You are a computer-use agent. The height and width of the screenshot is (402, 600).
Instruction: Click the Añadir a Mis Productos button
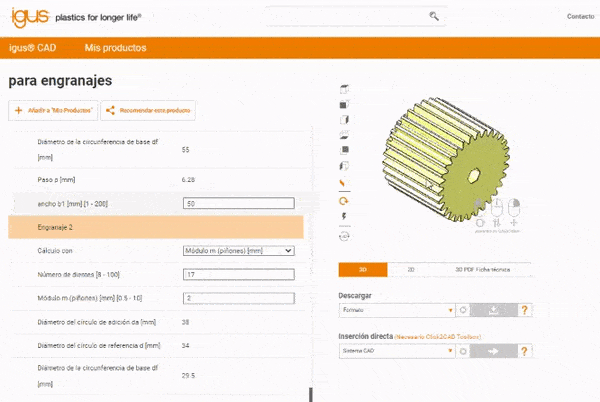tap(52, 110)
